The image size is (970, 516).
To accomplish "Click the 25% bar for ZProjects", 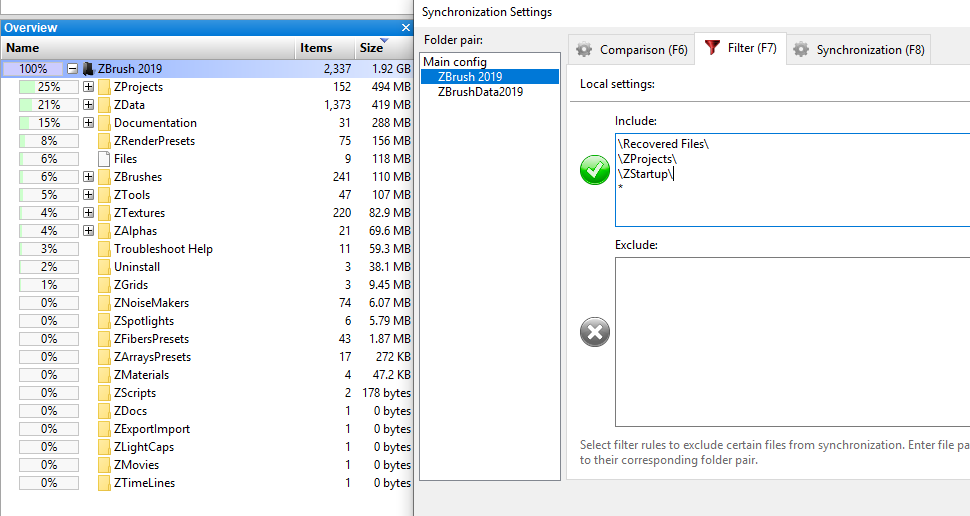I will coord(49,87).
